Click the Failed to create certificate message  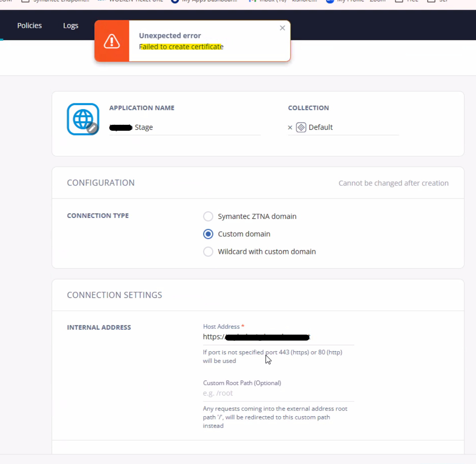click(181, 47)
